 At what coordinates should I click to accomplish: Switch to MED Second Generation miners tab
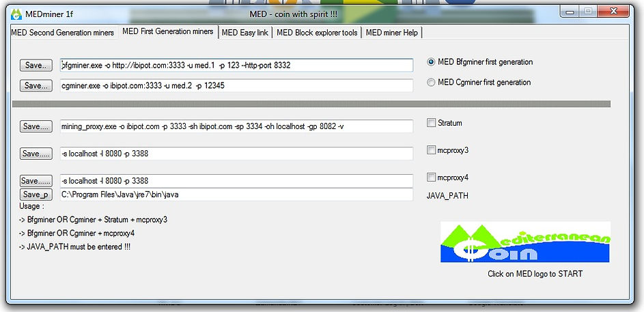coord(62,33)
